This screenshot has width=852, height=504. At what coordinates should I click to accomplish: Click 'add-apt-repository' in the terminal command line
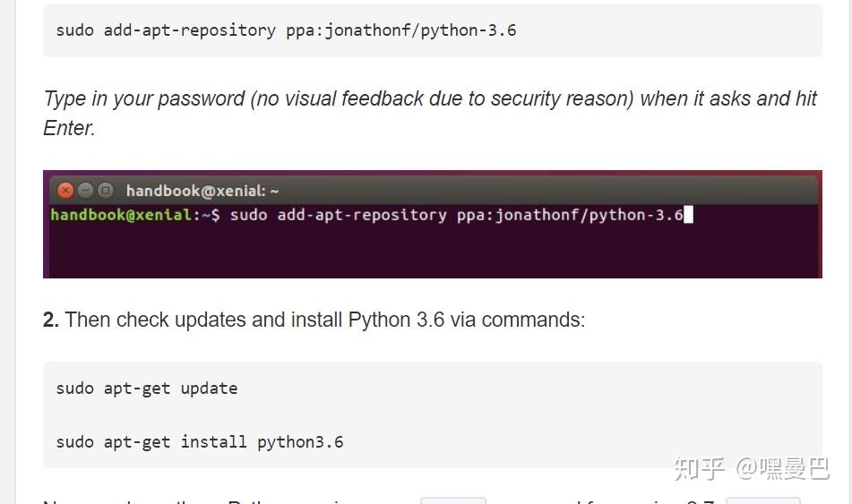[362, 216]
